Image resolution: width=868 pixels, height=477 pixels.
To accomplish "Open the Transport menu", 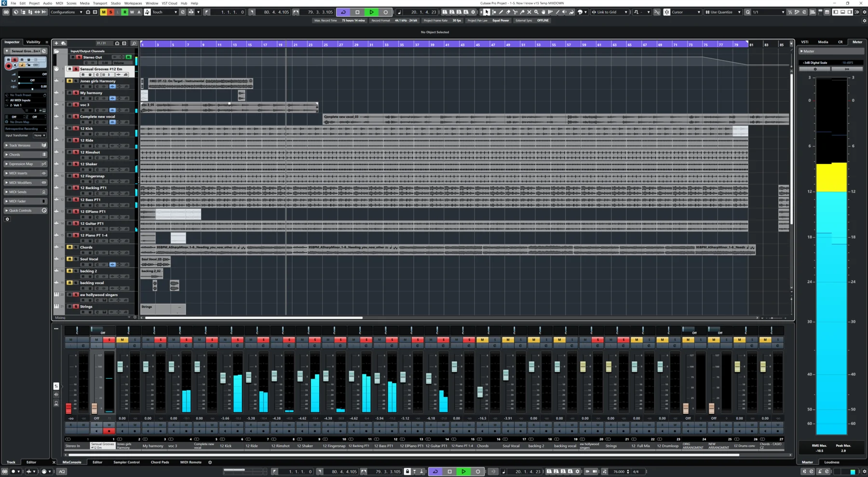I will [100, 3].
